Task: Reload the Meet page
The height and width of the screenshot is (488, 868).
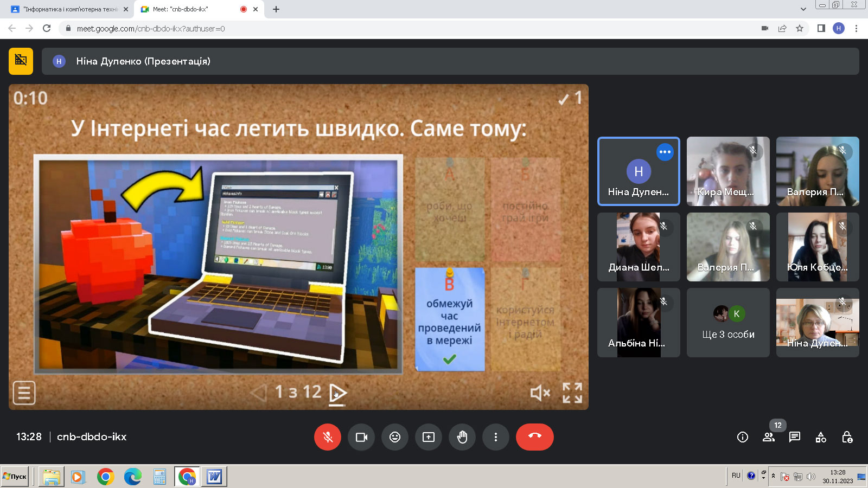Action: point(47,28)
